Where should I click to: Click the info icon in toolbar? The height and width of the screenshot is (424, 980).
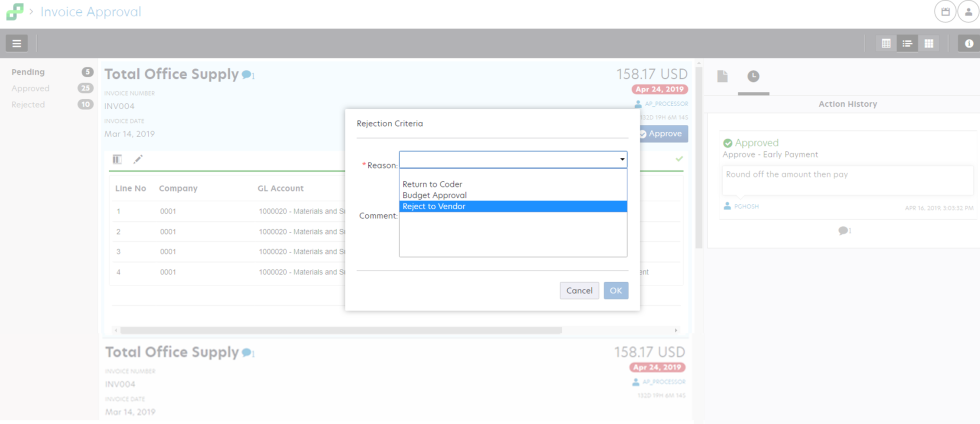coord(968,43)
